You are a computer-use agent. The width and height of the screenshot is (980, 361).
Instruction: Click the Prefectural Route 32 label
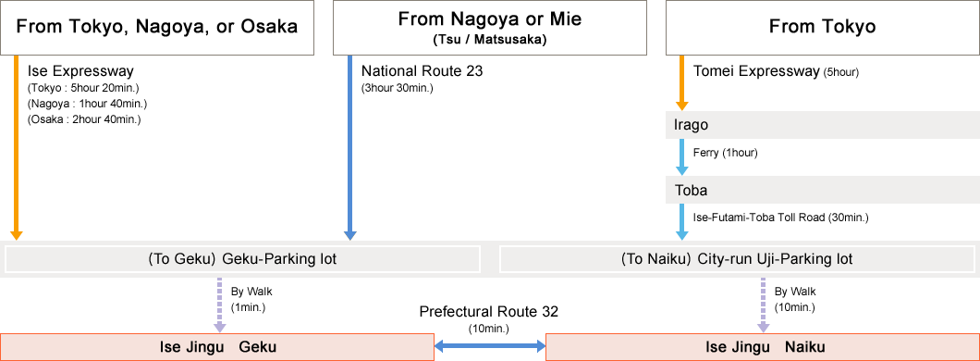point(489,312)
